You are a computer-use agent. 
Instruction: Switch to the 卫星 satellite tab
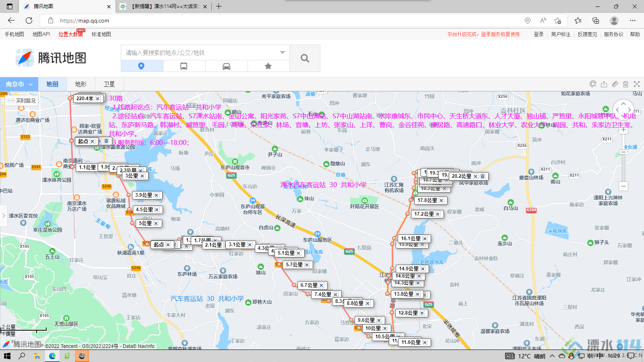coord(109,84)
